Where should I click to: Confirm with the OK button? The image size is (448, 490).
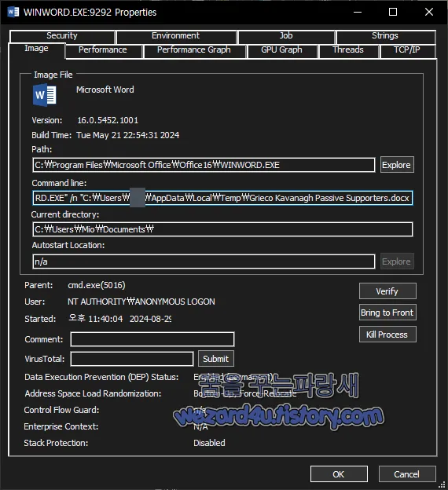339,474
